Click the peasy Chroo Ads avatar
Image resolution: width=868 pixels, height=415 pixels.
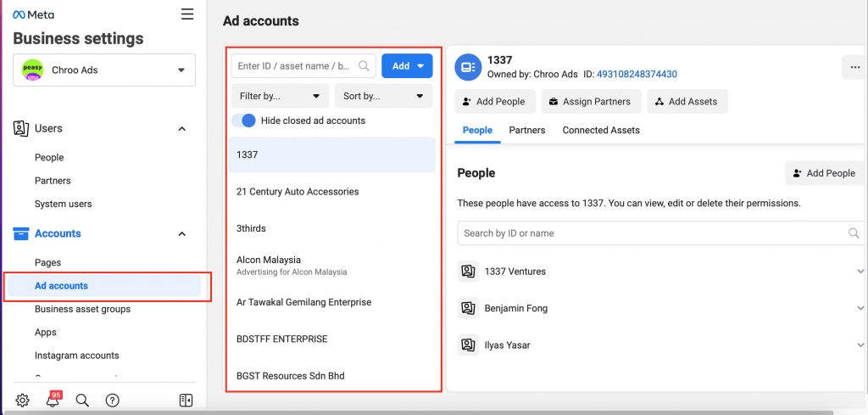(33, 70)
